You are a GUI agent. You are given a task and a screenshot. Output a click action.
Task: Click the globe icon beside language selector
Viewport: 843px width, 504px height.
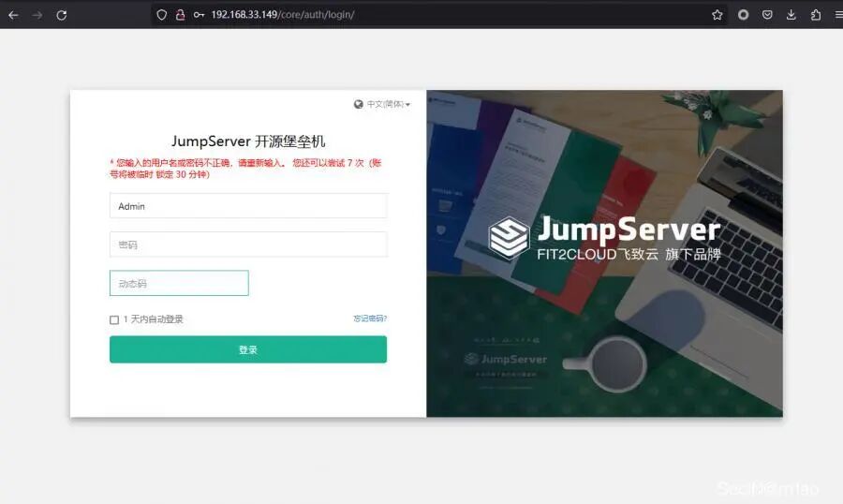point(359,104)
